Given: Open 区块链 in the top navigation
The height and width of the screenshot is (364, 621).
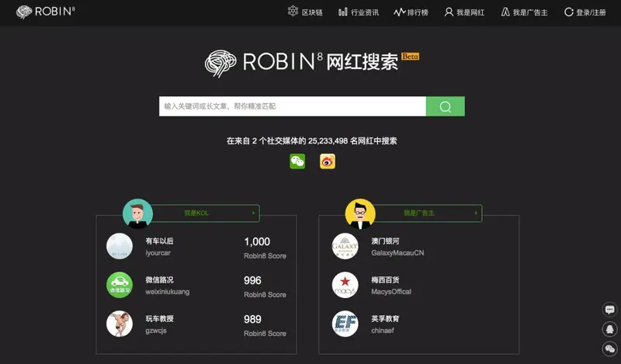Looking at the screenshot, I should pyautogui.click(x=305, y=12).
